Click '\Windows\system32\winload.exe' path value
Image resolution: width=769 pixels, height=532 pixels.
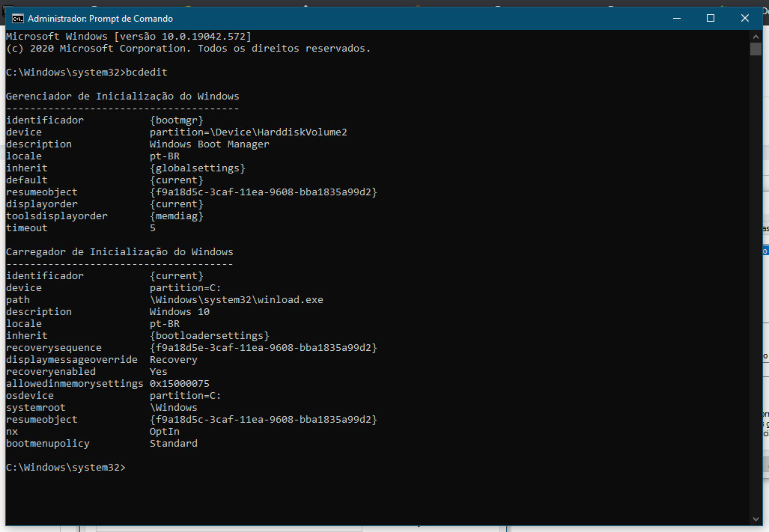coord(237,300)
